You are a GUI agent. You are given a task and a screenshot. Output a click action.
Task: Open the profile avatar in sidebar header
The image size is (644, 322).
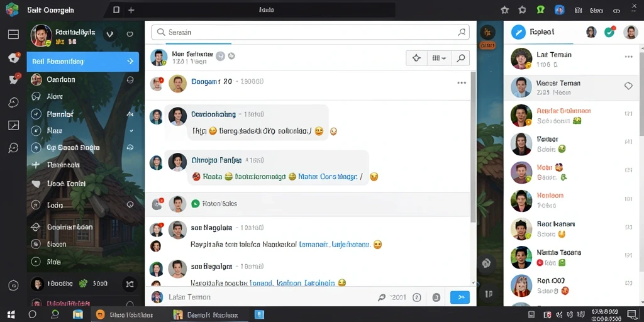(x=42, y=35)
